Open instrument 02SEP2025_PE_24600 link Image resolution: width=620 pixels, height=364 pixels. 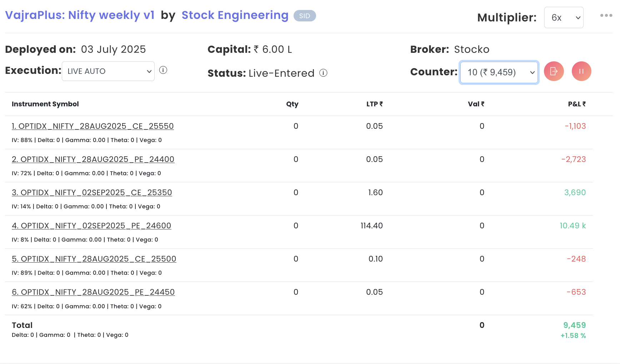point(91,226)
